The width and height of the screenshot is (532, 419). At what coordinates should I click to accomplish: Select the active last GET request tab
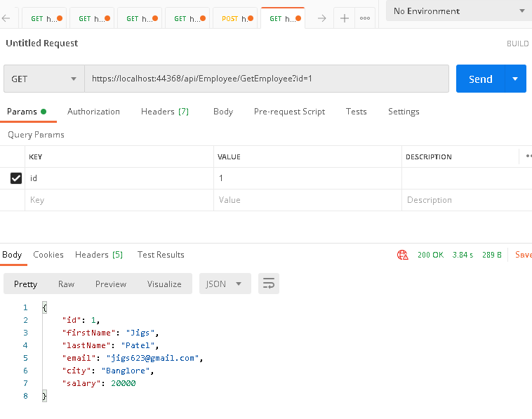tap(283, 19)
